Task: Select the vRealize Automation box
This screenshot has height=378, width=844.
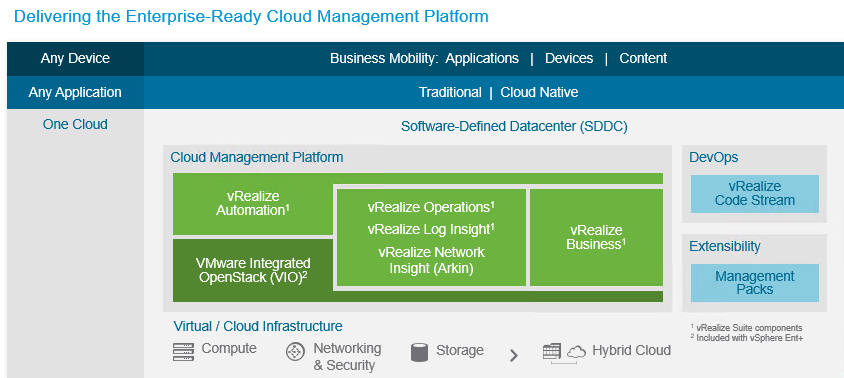Action: 253,204
